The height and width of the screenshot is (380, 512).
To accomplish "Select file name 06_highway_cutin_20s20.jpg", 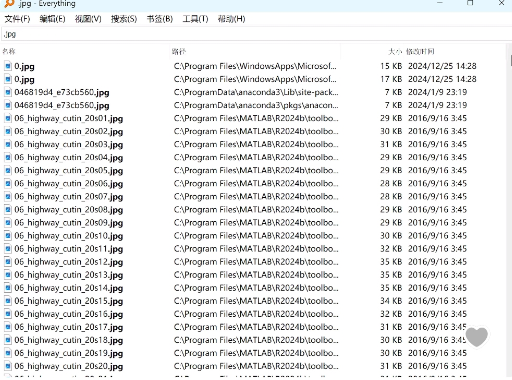I will click(x=69, y=366).
